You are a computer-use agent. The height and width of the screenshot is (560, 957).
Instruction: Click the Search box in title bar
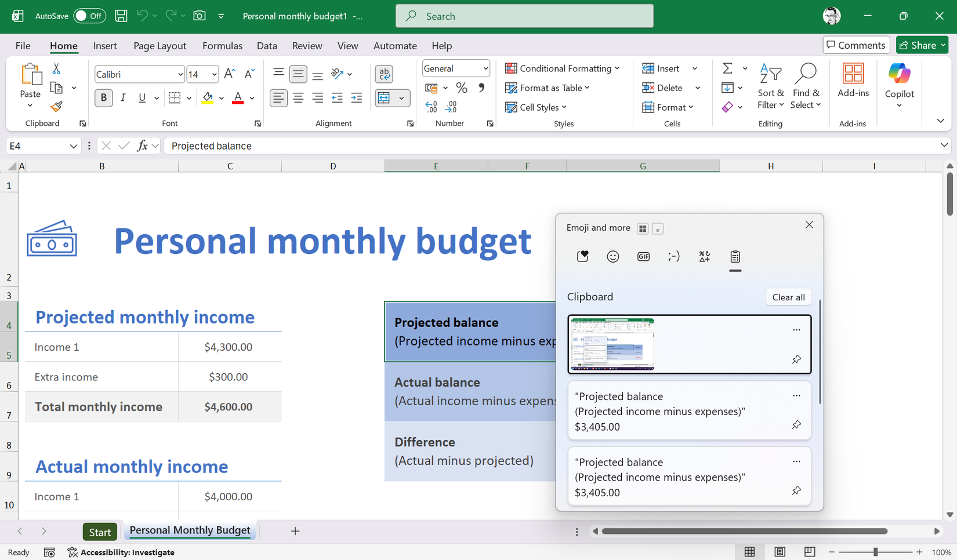coord(524,16)
